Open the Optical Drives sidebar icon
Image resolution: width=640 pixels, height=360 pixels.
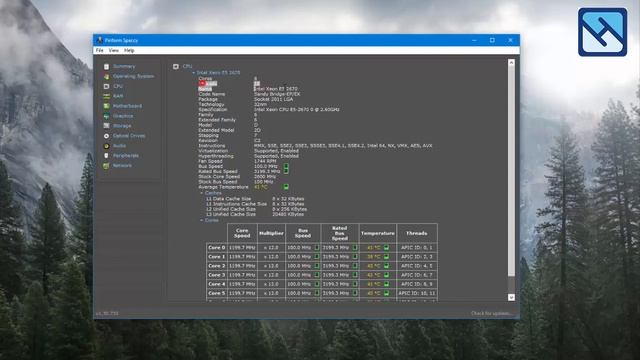click(107, 136)
